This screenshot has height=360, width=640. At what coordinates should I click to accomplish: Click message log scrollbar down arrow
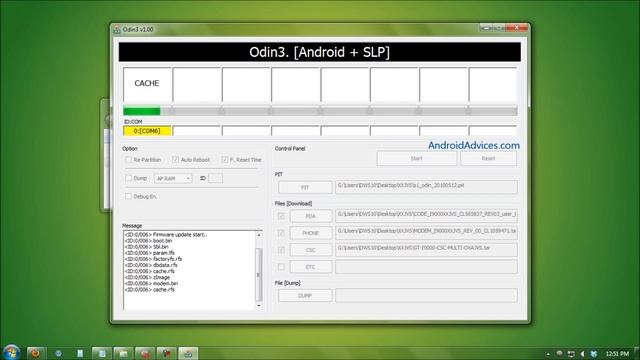(259, 306)
